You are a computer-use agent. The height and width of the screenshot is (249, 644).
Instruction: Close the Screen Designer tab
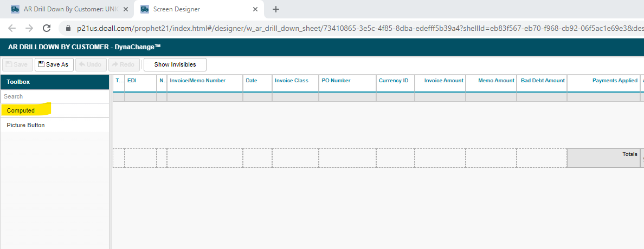[x=255, y=9]
